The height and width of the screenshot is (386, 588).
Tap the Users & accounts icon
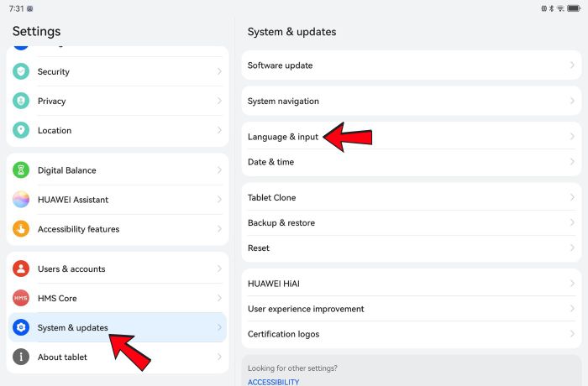pos(21,269)
